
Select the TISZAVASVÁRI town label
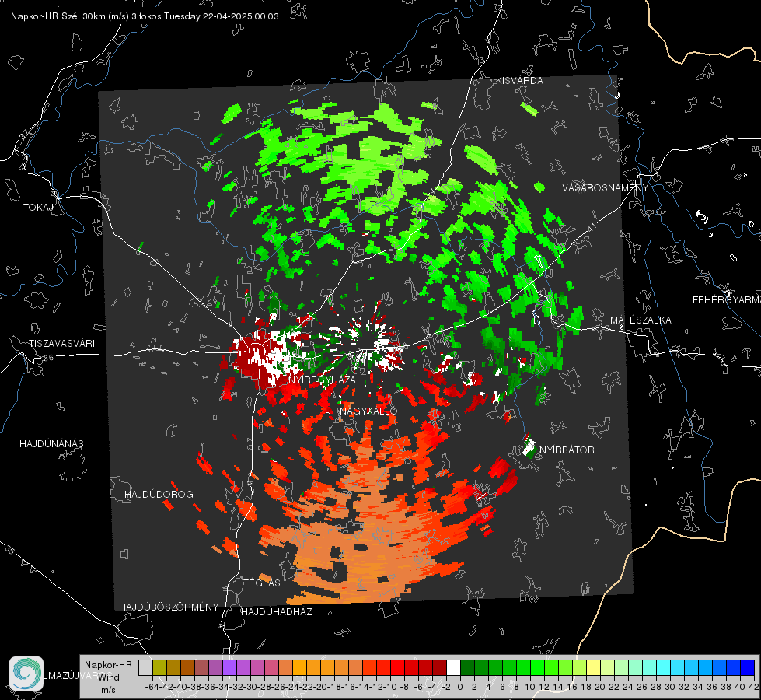pyautogui.click(x=61, y=344)
